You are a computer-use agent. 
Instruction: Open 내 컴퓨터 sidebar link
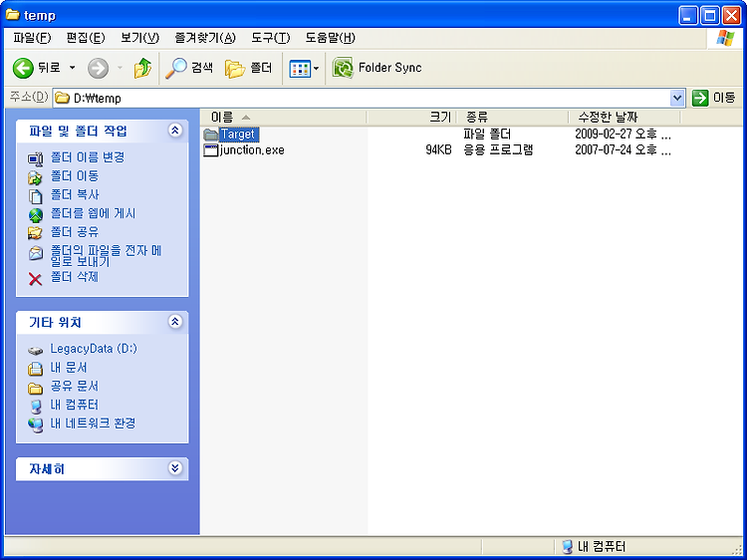[75, 405]
